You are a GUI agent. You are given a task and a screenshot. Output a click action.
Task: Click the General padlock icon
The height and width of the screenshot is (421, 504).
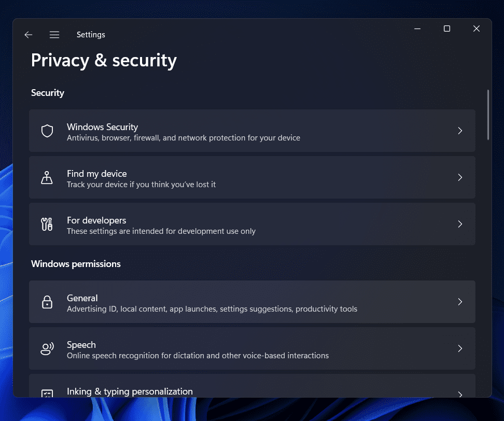pos(47,302)
